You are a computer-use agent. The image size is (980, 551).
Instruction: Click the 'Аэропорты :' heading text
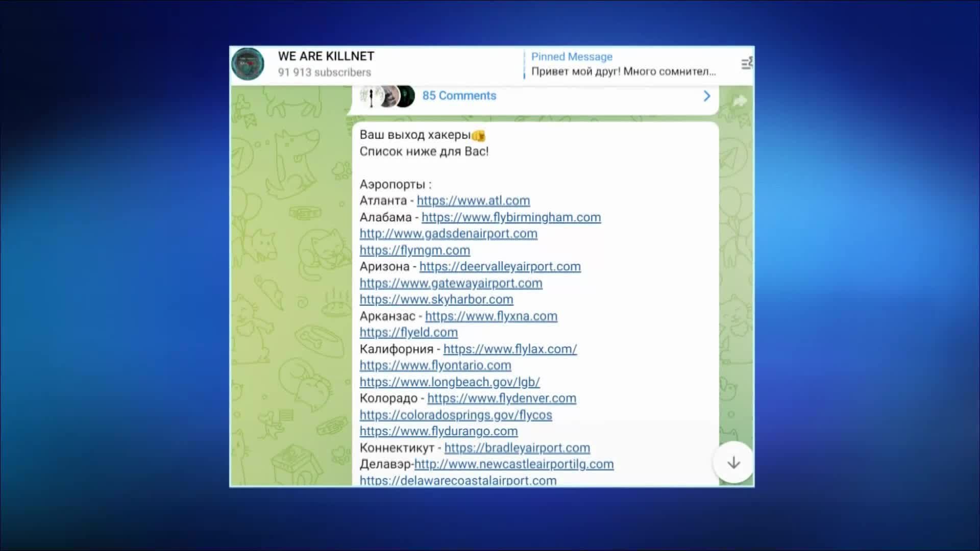[396, 184]
